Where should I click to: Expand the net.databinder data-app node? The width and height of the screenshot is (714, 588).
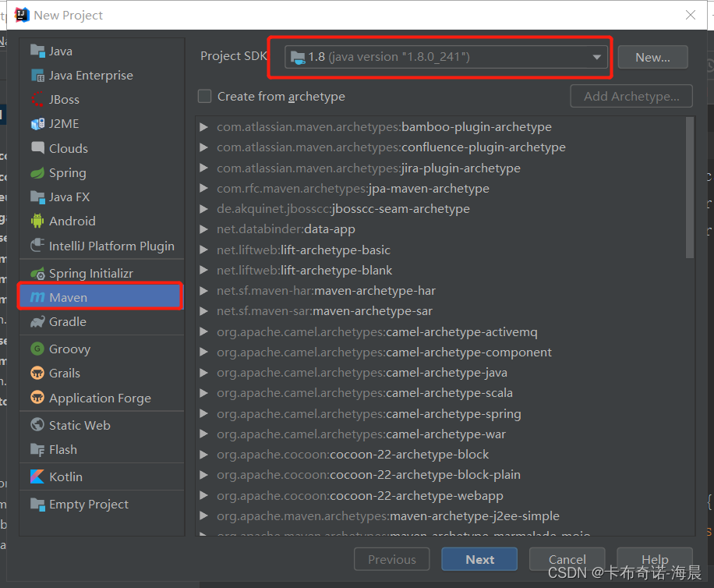click(x=203, y=229)
